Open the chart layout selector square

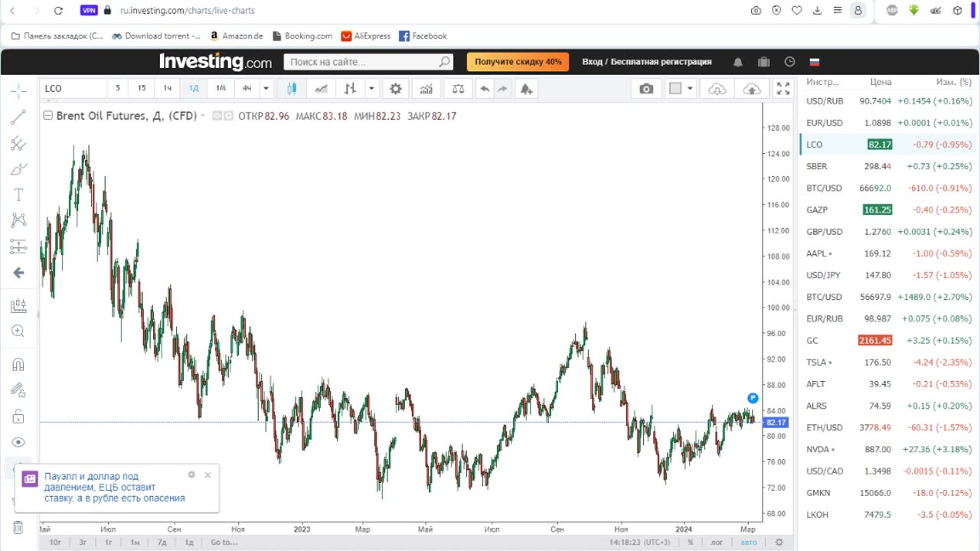[x=675, y=89]
